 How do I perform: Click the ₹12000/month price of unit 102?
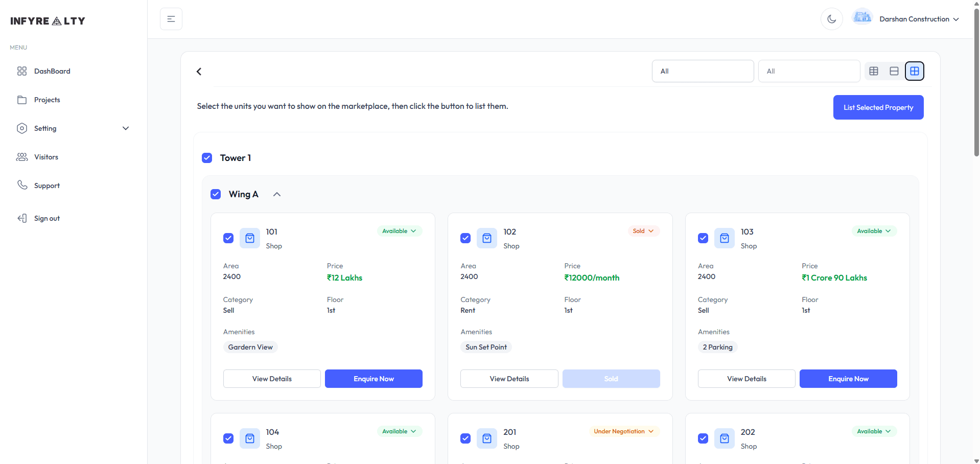point(592,278)
